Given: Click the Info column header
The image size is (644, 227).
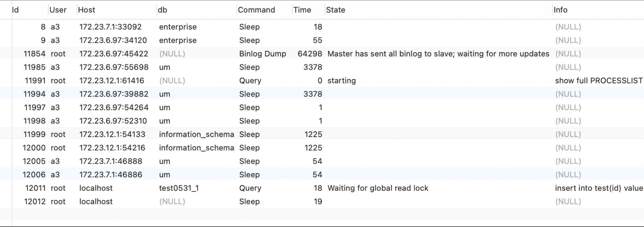Looking at the screenshot, I should point(560,10).
